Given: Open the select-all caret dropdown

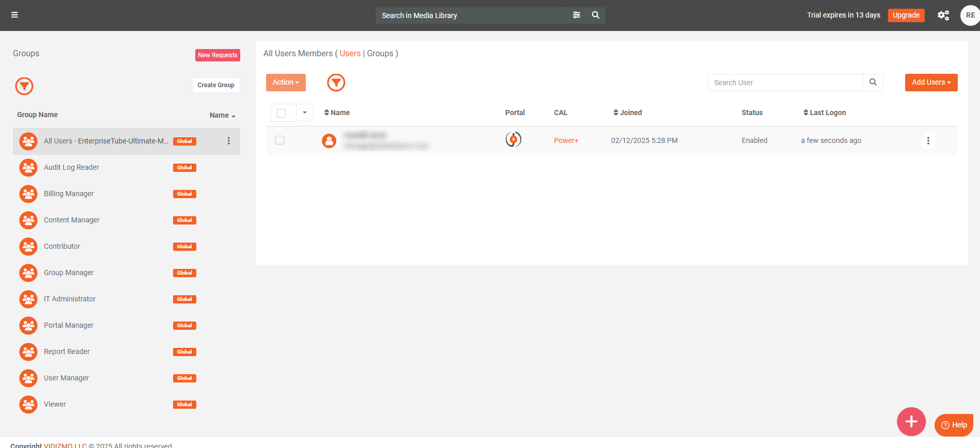Looking at the screenshot, I should (x=305, y=113).
